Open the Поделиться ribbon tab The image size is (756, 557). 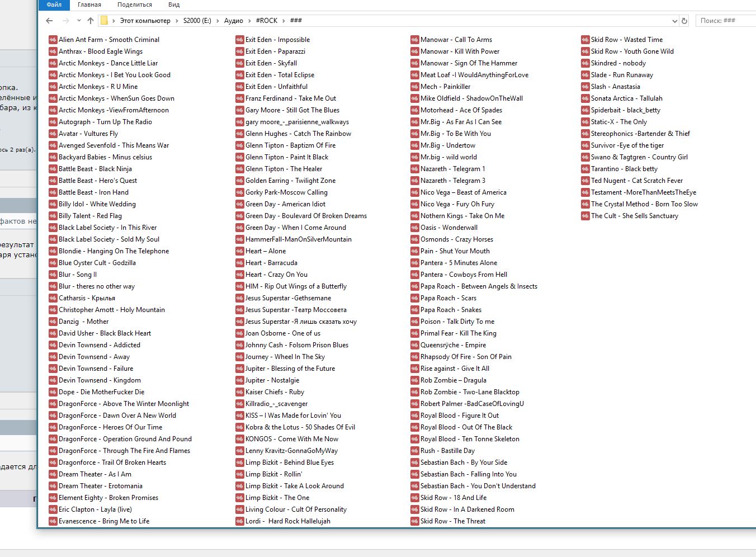click(x=135, y=4)
